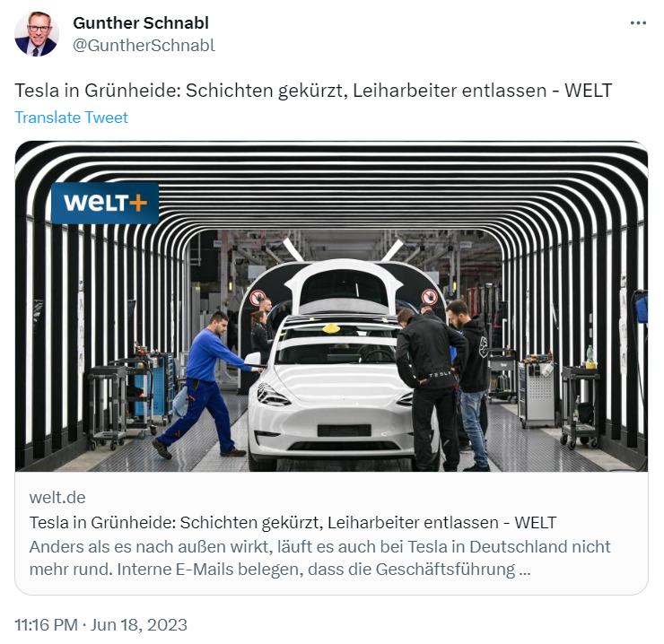Click the Jun 18, 2023 date
The height and width of the screenshot is (644, 664).
139,625
